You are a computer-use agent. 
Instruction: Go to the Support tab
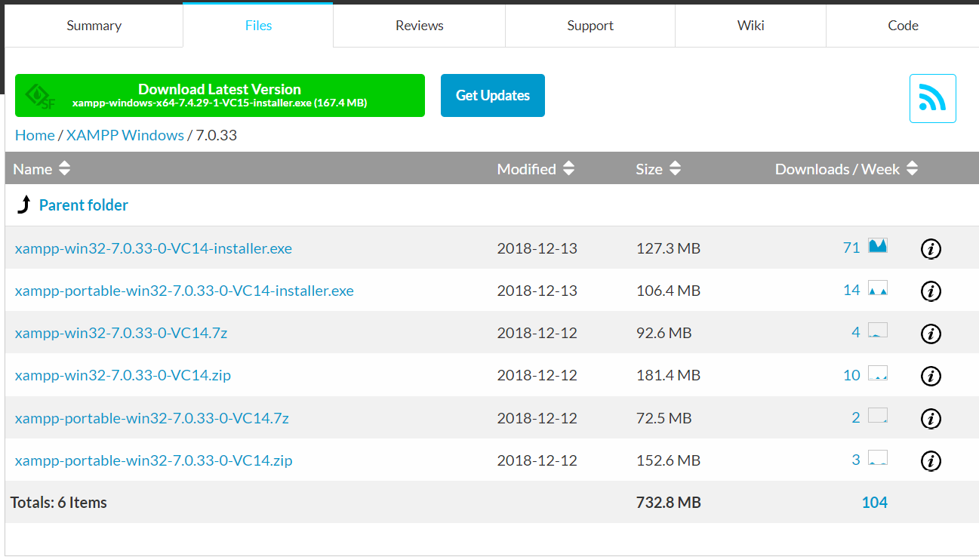pyautogui.click(x=590, y=26)
